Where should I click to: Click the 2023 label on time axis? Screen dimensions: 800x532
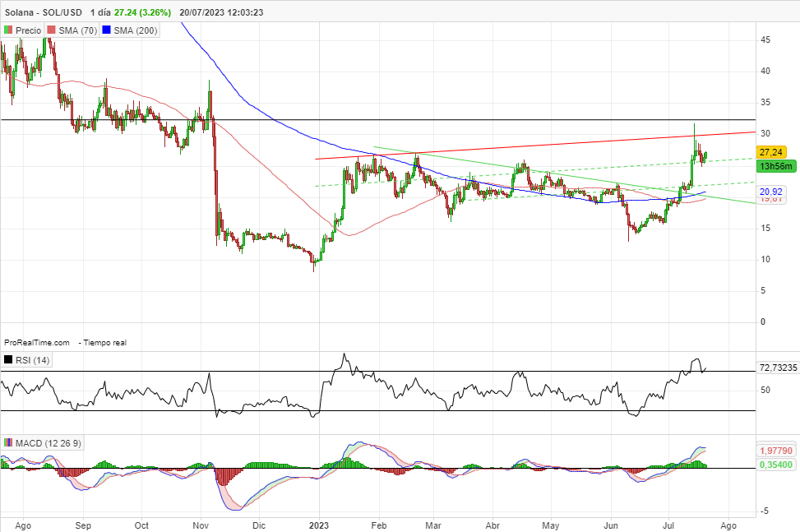319,525
